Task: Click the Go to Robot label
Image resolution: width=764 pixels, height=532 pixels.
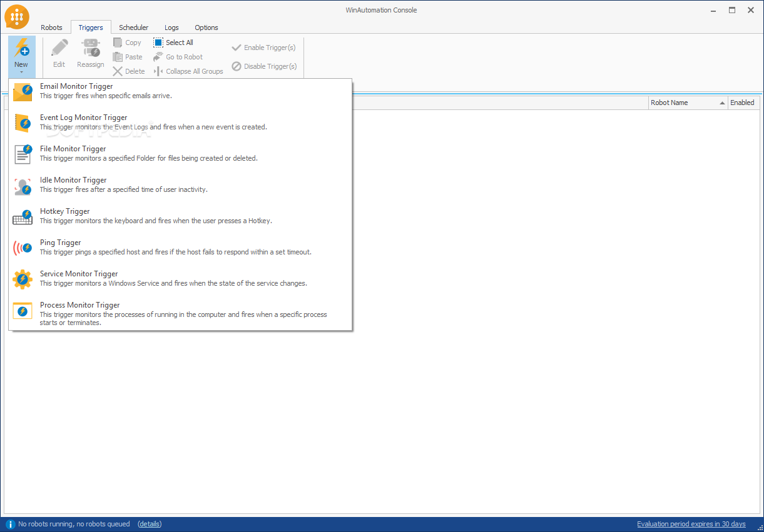Action: (x=185, y=57)
